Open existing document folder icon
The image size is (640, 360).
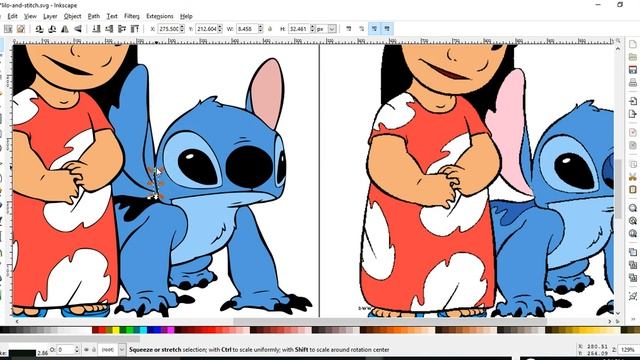[633, 57]
